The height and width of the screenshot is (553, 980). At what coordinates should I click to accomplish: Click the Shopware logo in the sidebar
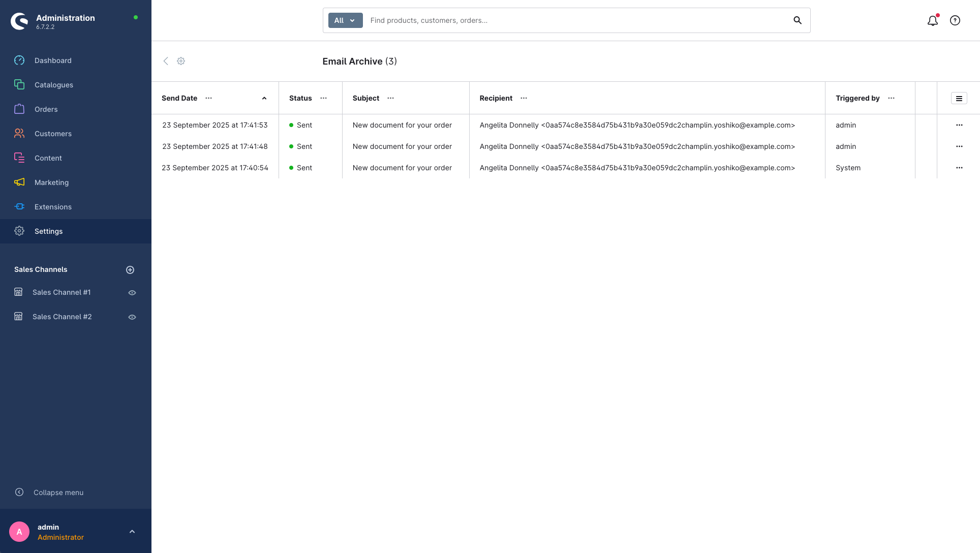point(19,21)
